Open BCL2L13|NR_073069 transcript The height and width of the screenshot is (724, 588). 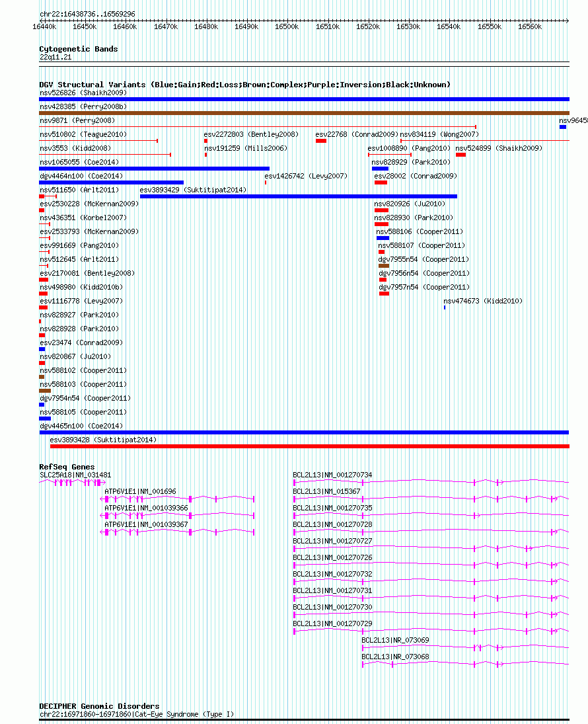(x=395, y=640)
